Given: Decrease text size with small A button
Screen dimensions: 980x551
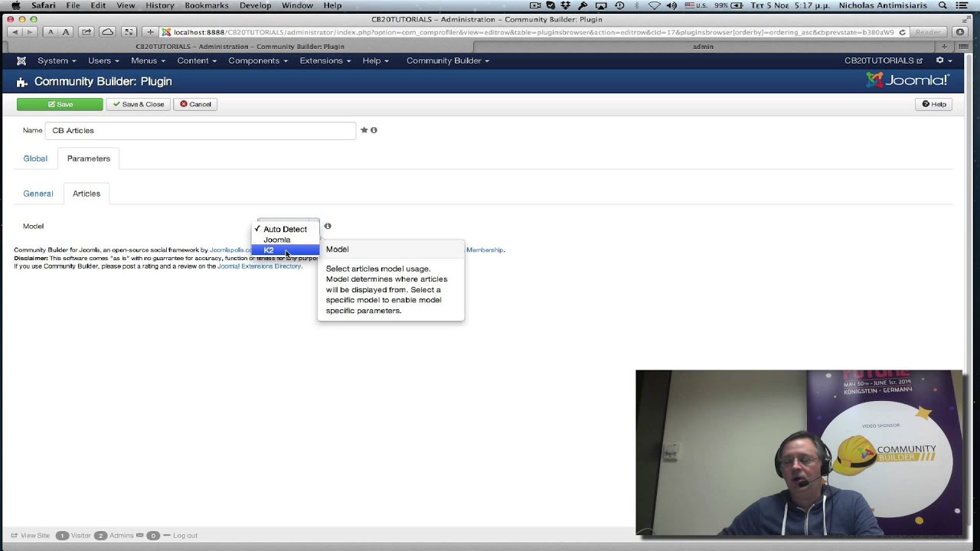Looking at the screenshot, I should click(51, 32).
